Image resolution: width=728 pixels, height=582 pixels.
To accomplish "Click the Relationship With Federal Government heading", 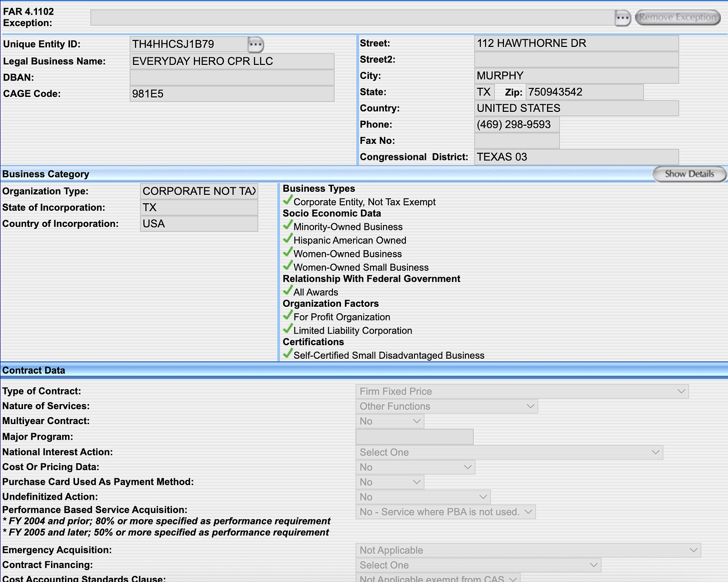I will point(371,279).
